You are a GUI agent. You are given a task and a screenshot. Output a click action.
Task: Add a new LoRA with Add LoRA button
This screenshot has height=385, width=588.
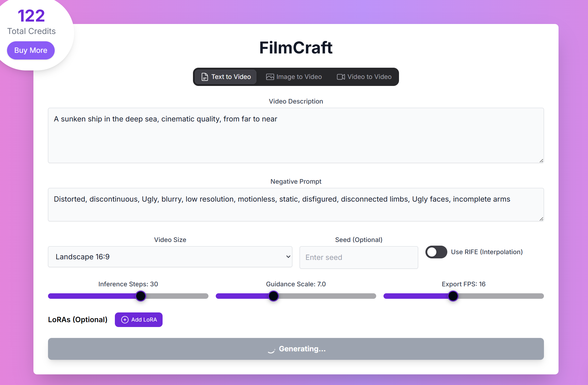point(139,320)
